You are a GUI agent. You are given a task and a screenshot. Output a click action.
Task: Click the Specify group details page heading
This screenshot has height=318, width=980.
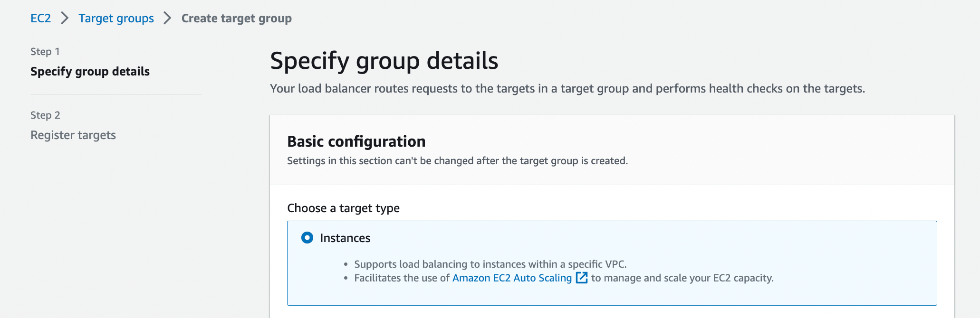(384, 61)
